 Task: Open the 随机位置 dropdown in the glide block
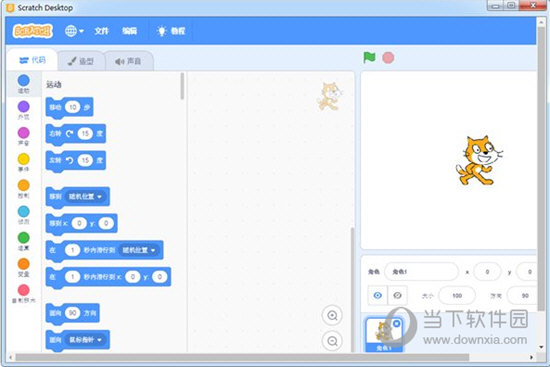[139, 250]
